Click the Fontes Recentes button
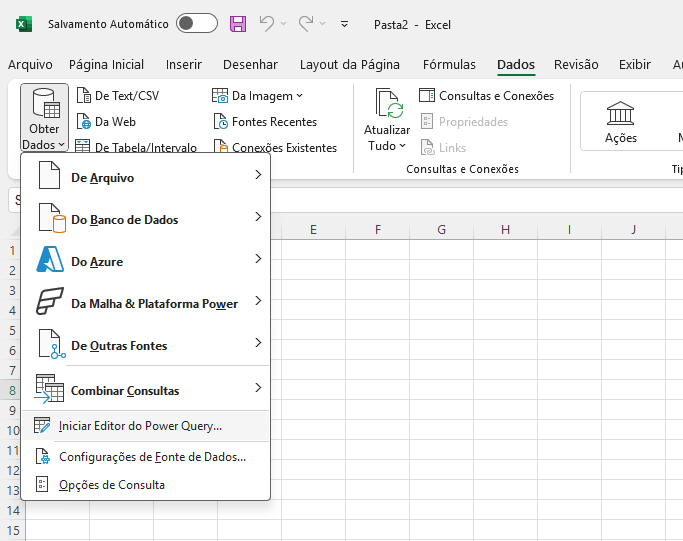The width and height of the screenshot is (683, 541). (x=265, y=122)
